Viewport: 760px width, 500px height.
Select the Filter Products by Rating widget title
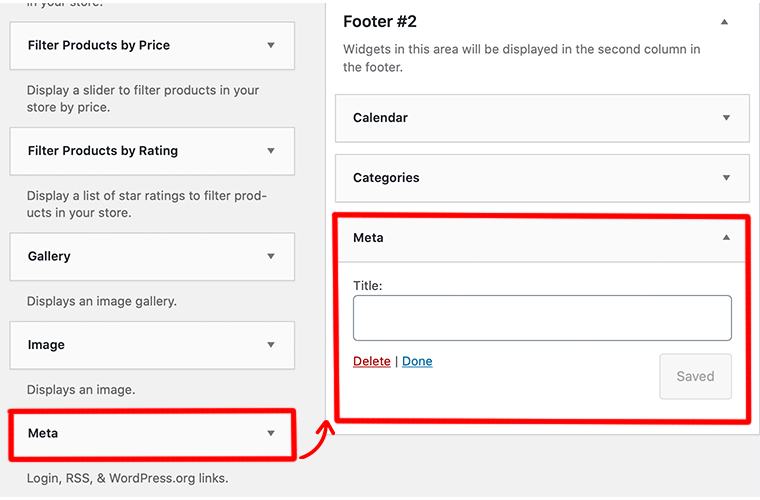(103, 151)
